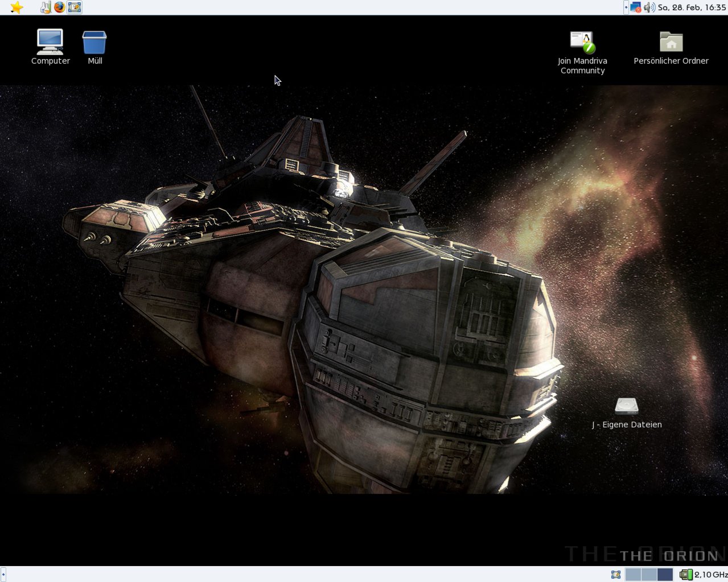Toggle show desktop button in bottom panel

click(616, 575)
